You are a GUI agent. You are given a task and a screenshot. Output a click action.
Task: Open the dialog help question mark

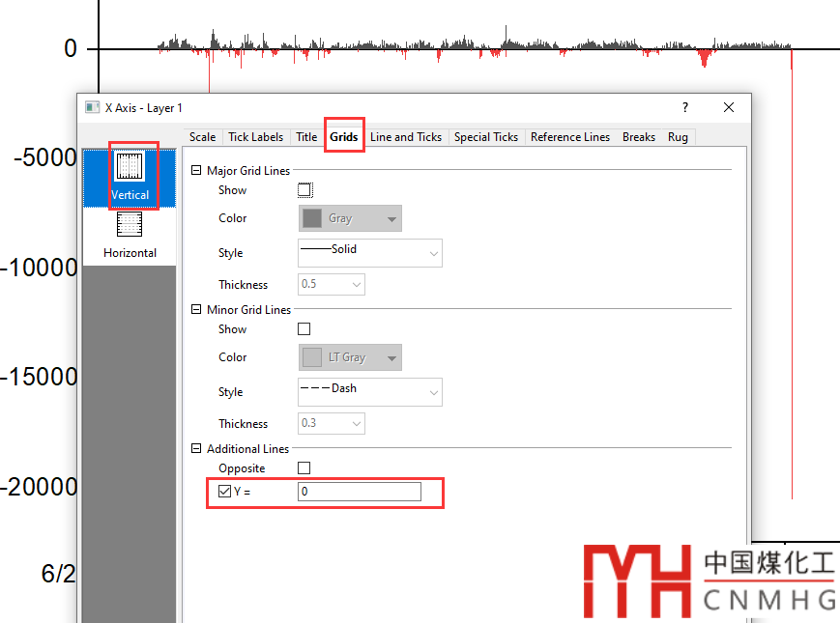click(x=685, y=107)
